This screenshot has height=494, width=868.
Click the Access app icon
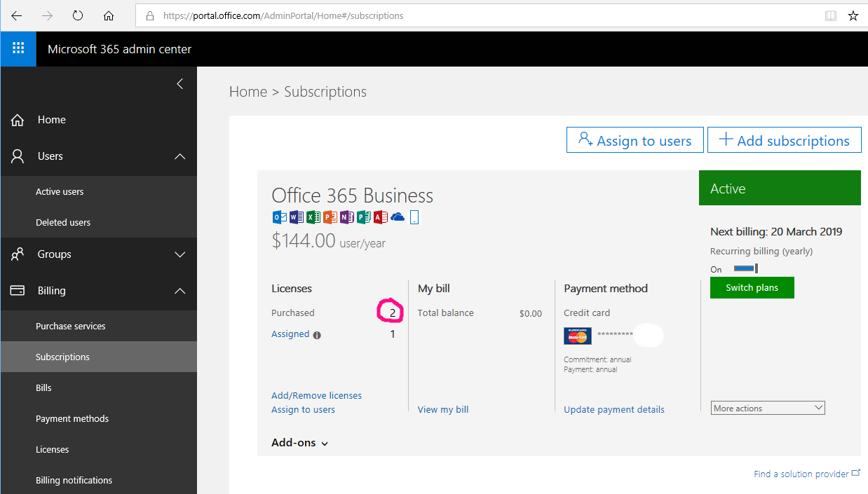point(381,217)
